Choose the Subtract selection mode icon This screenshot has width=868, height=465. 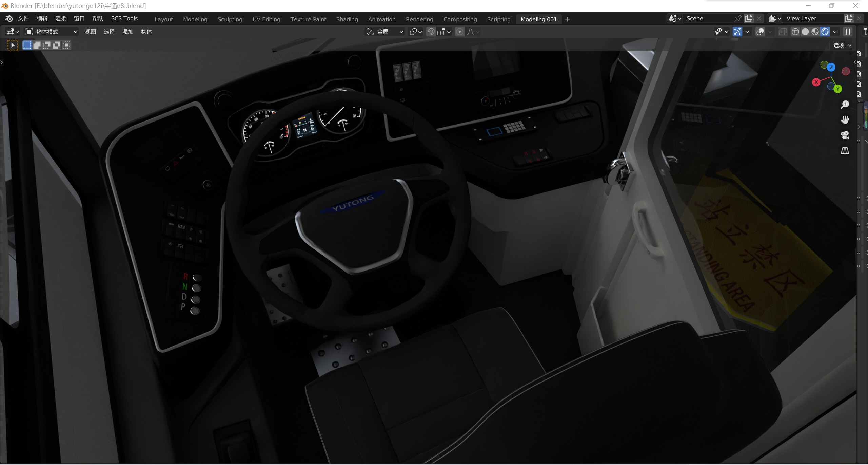pyautogui.click(x=46, y=45)
